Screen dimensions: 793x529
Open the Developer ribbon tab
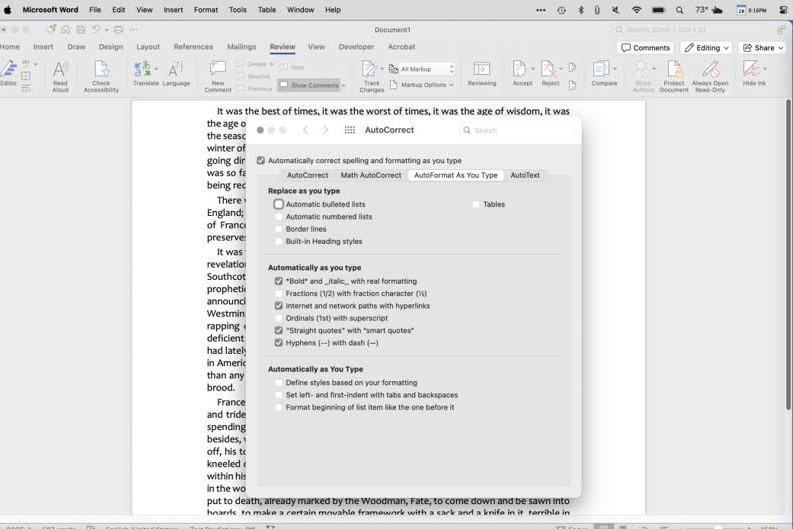coord(356,47)
